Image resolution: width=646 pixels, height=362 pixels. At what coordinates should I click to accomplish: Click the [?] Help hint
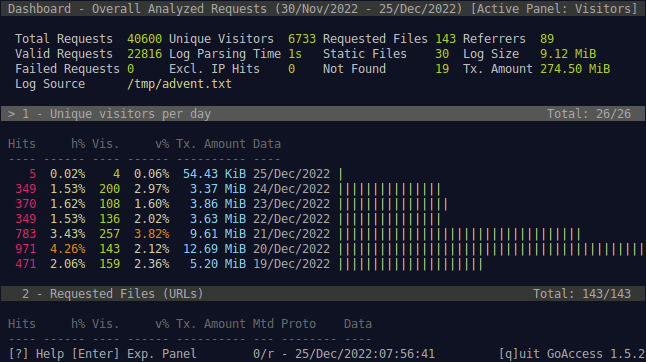36,354
